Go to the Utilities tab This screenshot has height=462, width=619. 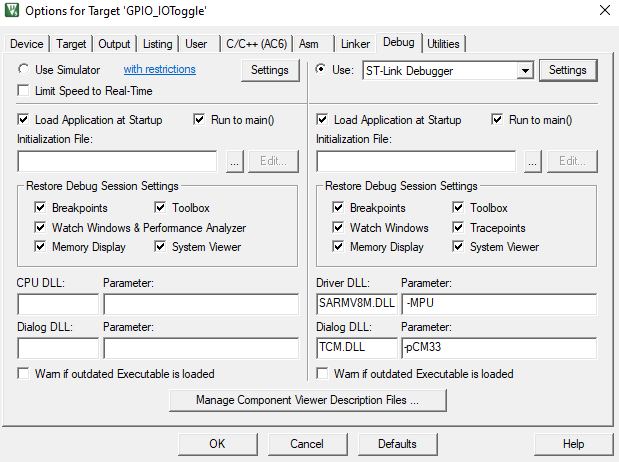click(443, 44)
